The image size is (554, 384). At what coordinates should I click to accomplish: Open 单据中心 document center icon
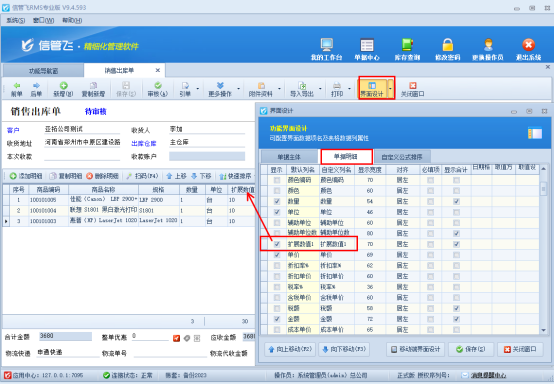(367, 45)
